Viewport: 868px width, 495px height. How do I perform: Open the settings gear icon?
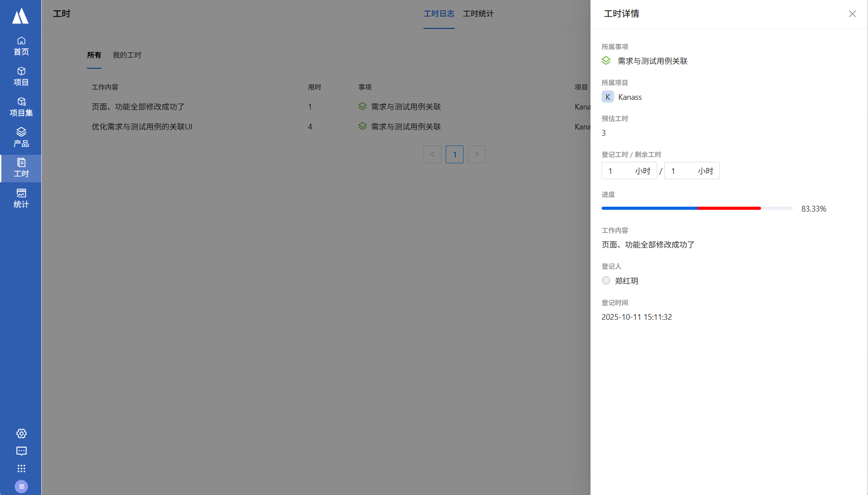click(21, 433)
